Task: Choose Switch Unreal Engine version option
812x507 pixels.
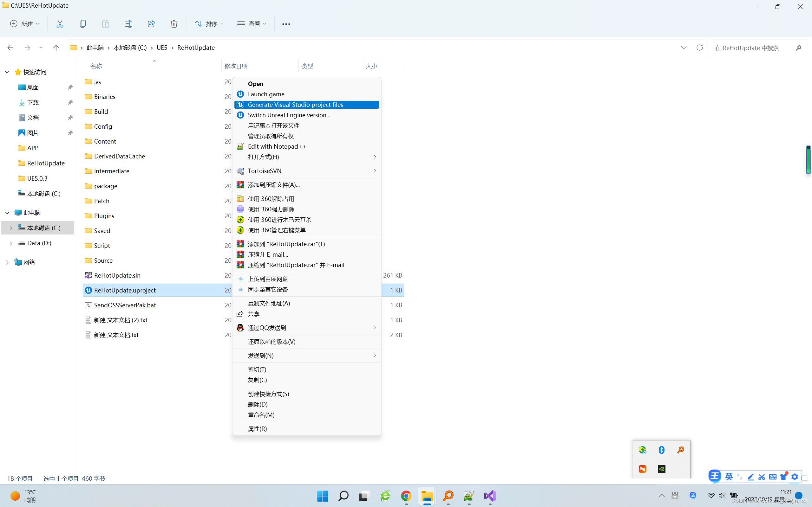Action: [289, 115]
